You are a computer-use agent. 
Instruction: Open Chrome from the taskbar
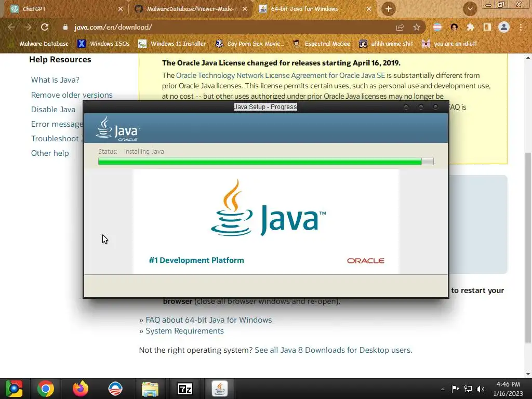tap(46, 389)
